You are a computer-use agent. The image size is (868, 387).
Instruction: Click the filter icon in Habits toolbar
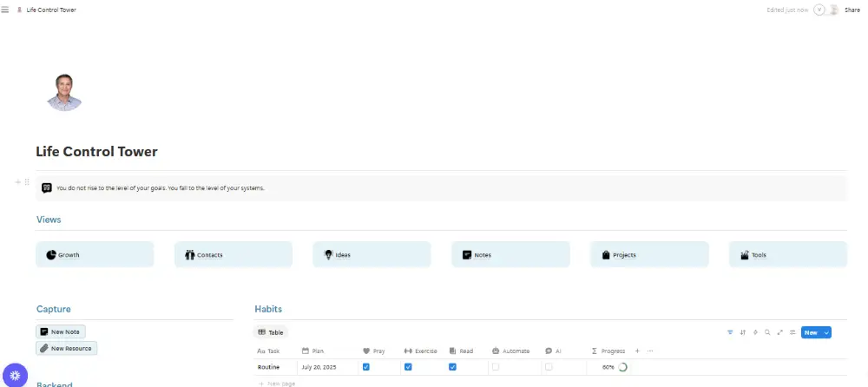click(730, 332)
